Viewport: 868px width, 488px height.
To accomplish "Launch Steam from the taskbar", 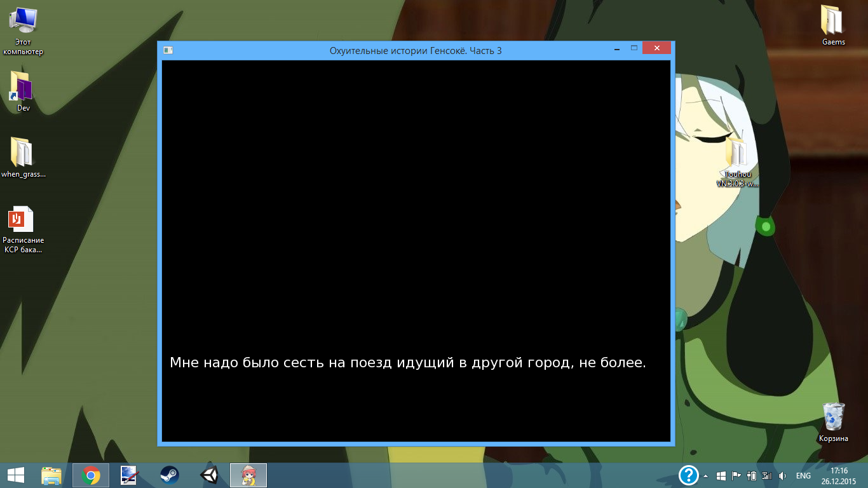I will (169, 475).
